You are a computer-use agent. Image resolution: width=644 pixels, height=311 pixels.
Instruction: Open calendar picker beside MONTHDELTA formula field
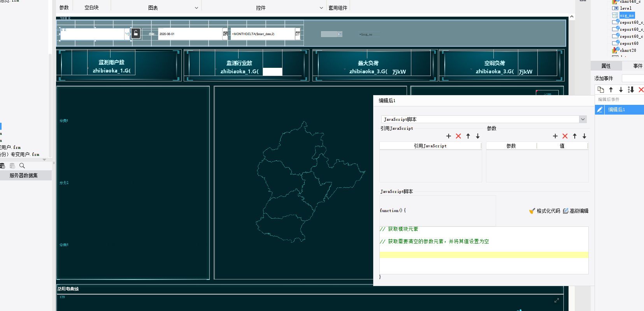tap(297, 34)
